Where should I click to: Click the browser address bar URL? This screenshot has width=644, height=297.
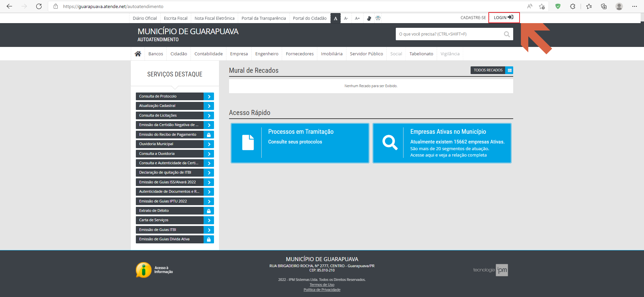[113, 6]
